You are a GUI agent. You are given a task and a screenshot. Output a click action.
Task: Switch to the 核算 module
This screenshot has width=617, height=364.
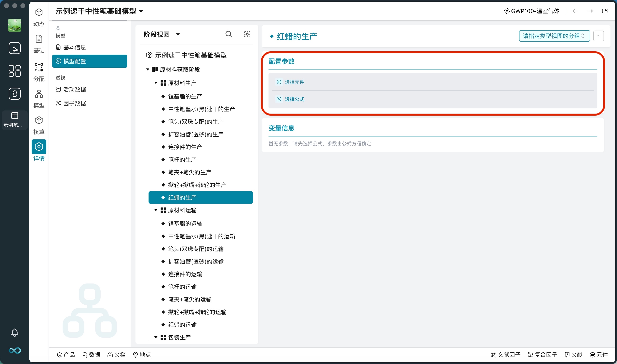tap(39, 124)
